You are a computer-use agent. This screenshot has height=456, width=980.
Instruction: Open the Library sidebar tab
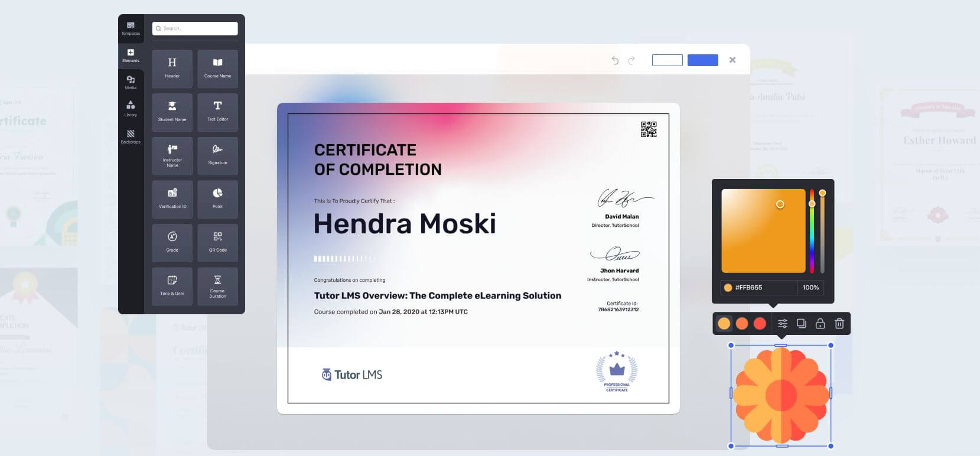(131, 109)
